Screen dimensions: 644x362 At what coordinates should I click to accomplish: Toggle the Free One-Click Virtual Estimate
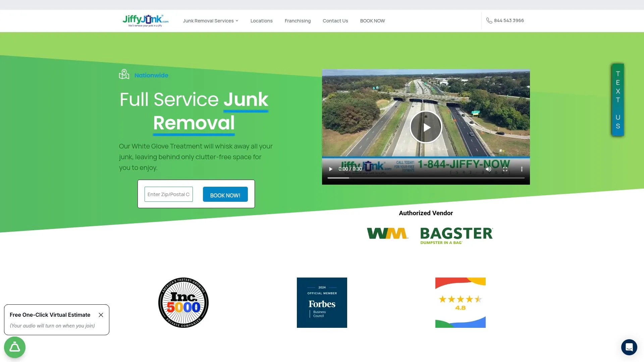click(101, 315)
